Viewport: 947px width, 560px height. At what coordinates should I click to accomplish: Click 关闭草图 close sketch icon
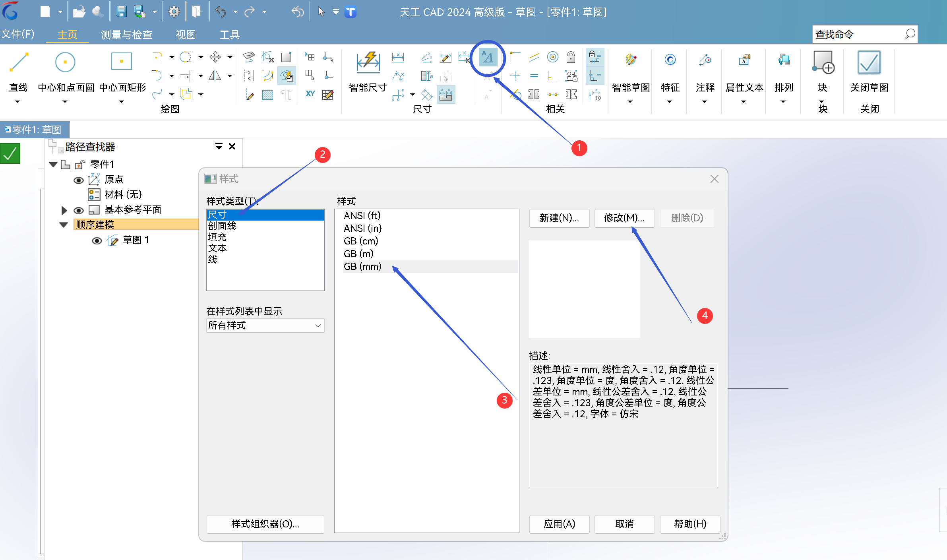coord(869,62)
